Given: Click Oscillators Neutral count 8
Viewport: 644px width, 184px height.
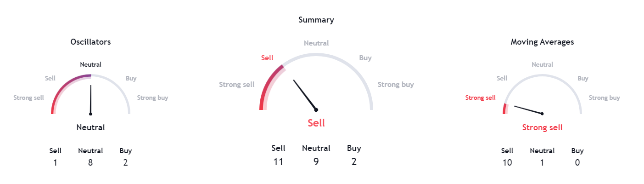Looking at the screenshot, I should pyautogui.click(x=90, y=162).
